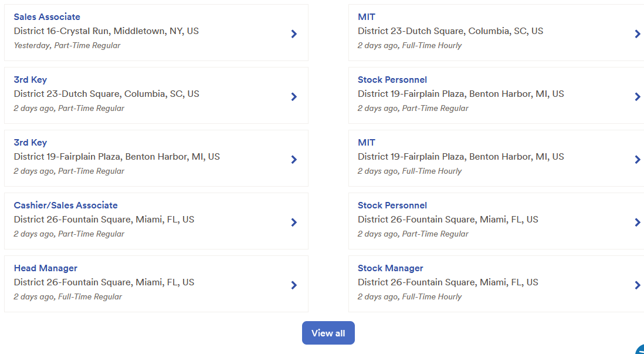The image size is (644, 354).
Task: Click arrow on Stock Personnel Benton Harbor card
Action: tap(638, 97)
